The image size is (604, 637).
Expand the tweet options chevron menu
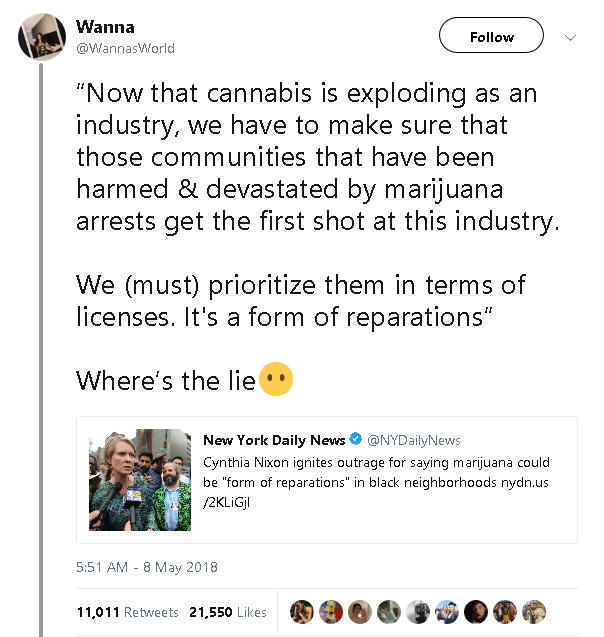point(571,38)
